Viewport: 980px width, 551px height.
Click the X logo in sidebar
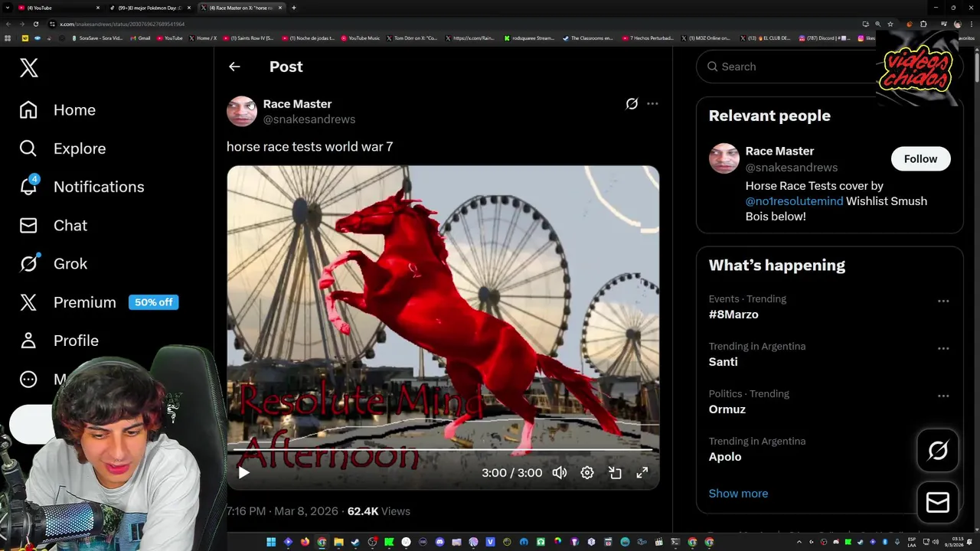(x=28, y=67)
